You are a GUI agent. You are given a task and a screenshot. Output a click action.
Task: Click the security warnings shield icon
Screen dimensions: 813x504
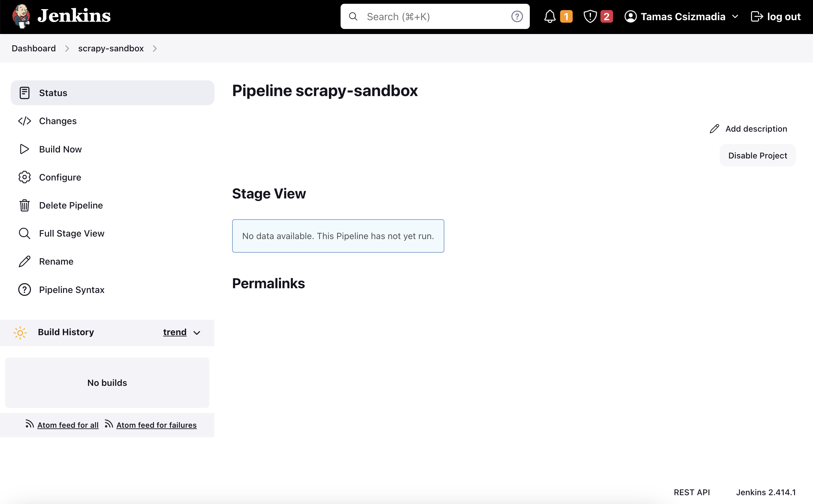click(590, 16)
